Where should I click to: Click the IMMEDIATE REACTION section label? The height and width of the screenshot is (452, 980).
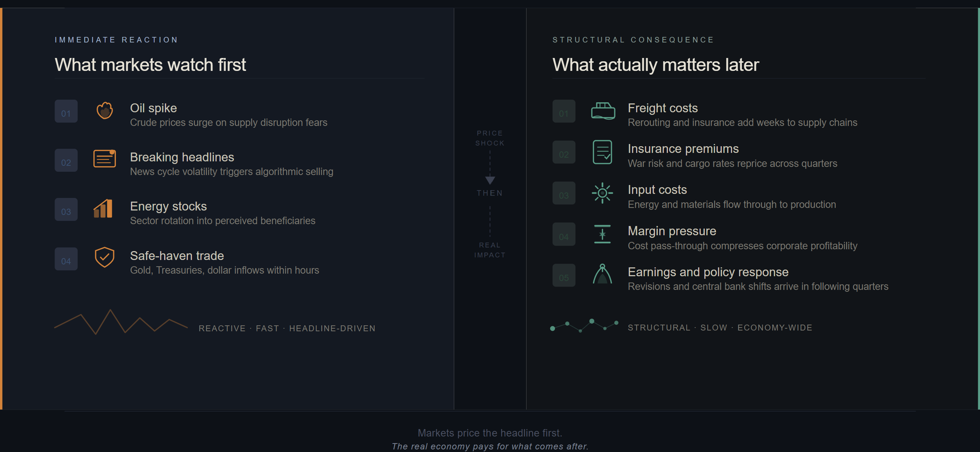coord(117,40)
